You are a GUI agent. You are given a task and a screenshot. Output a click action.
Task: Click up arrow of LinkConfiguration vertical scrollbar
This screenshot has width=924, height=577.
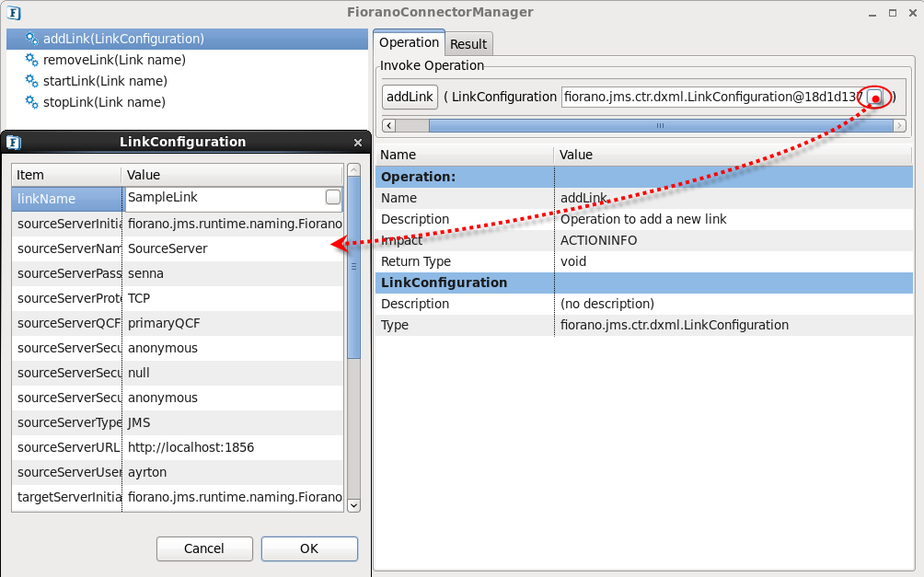point(353,169)
